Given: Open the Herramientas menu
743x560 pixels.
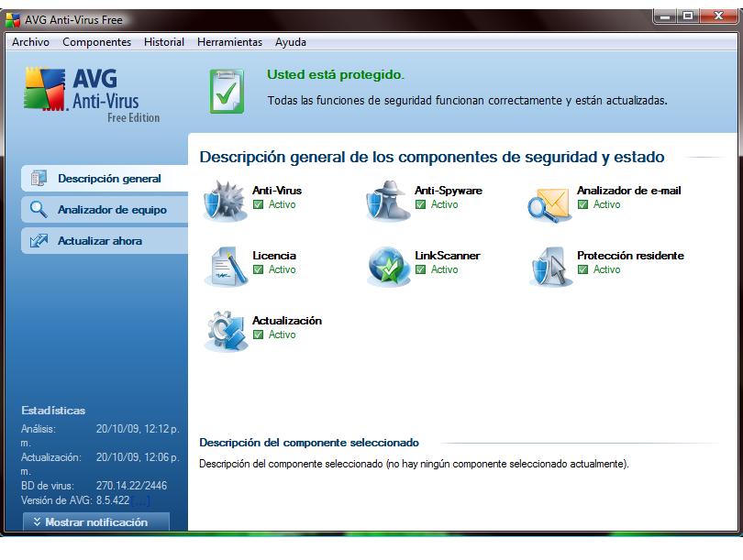Looking at the screenshot, I should pos(230,41).
